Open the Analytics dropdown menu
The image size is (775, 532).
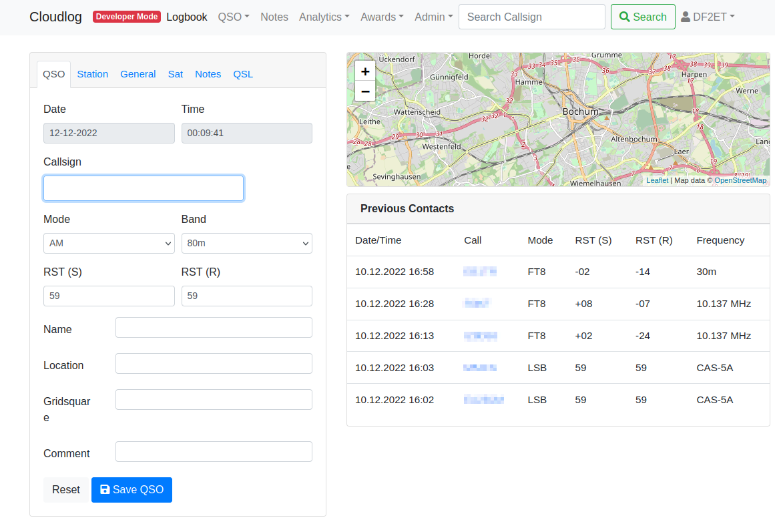pyautogui.click(x=324, y=17)
